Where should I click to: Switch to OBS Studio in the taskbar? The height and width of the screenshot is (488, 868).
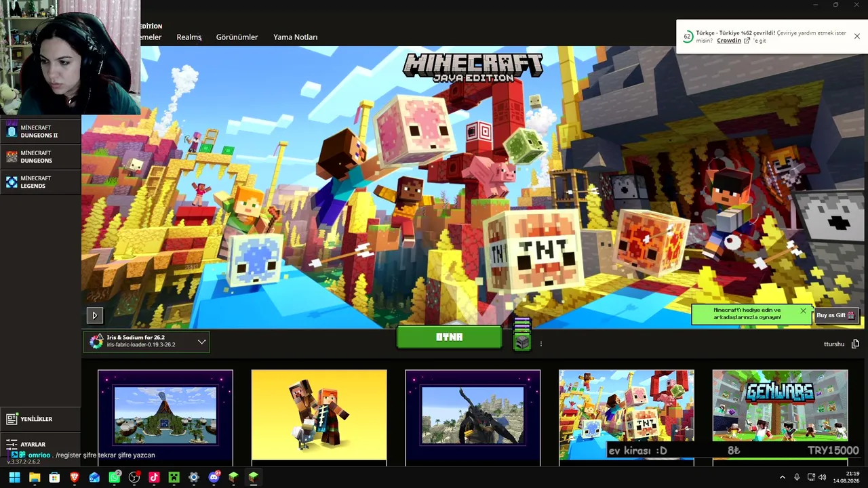134,477
